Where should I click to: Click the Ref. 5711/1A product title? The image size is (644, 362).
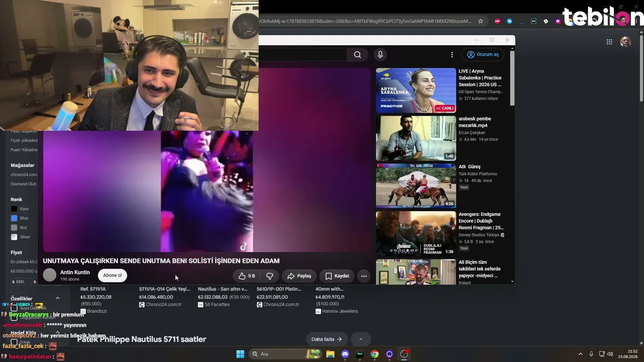[93, 289]
